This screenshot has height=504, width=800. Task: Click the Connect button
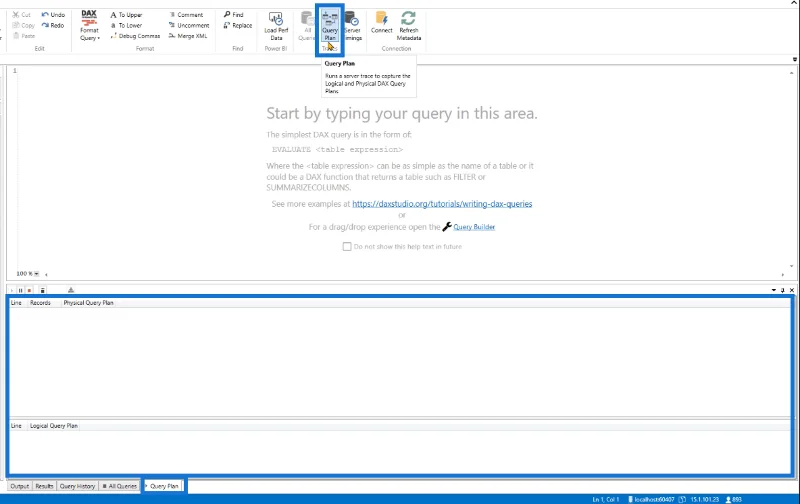(382, 23)
